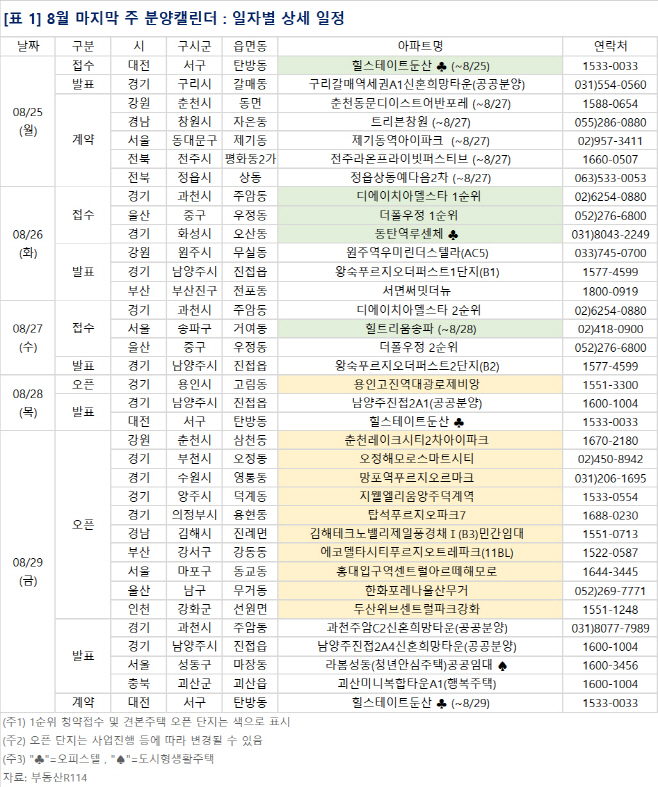Viewport: 658px width, 787px height.
Task: Click the '날짜' column header
Action: (28, 46)
